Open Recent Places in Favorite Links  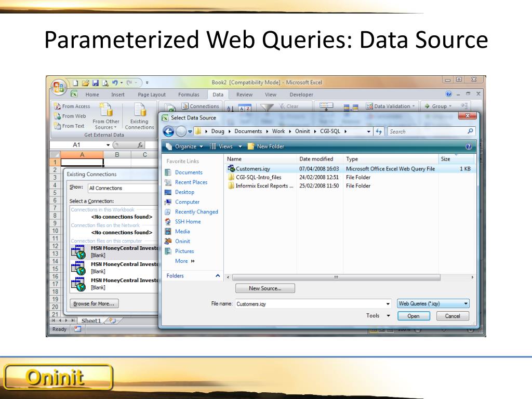click(x=186, y=182)
